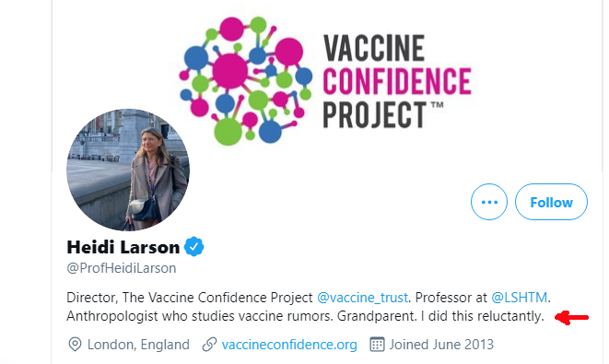The image size is (609, 364).
Task: Open the @vaccine_trust mention link
Action: (x=362, y=298)
